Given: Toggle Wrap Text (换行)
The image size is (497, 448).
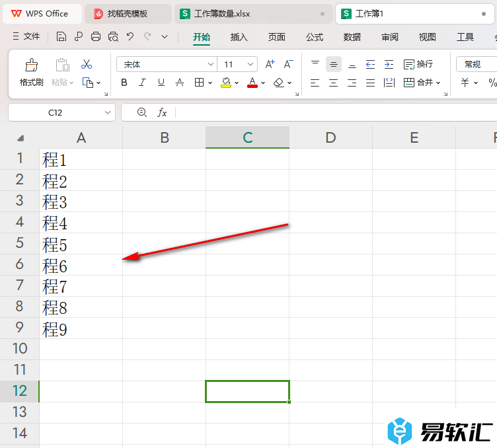Looking at the screenshot, I should (x=418, y=64).
